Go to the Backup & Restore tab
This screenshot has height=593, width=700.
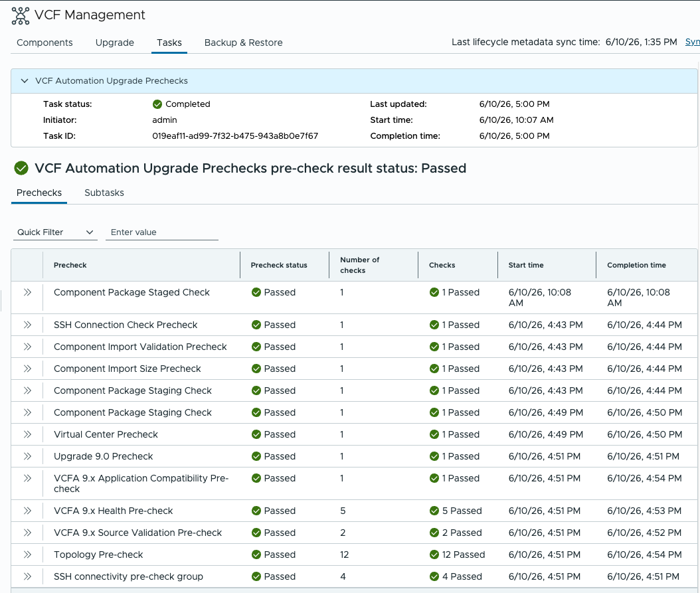pyautogui.click(x=243, y=42)
